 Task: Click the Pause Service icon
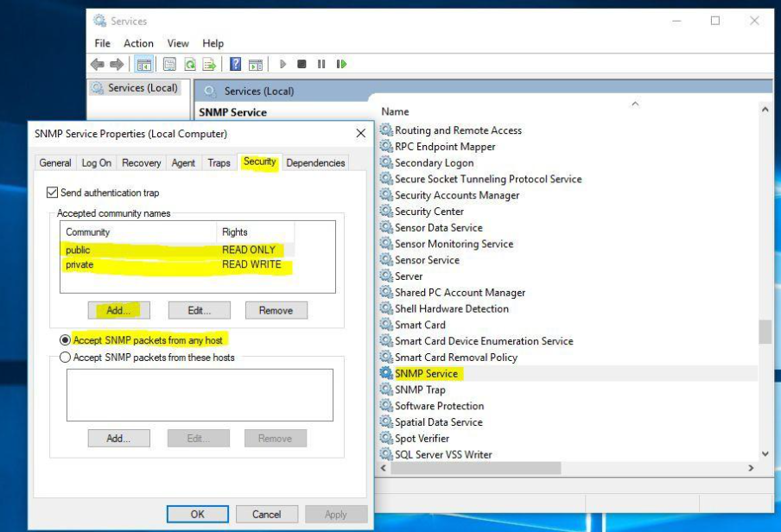321,64
